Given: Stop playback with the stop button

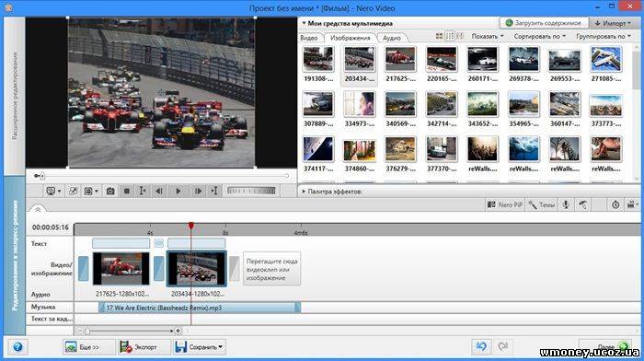Looking at the screenshot, I should tap(127, 192).
